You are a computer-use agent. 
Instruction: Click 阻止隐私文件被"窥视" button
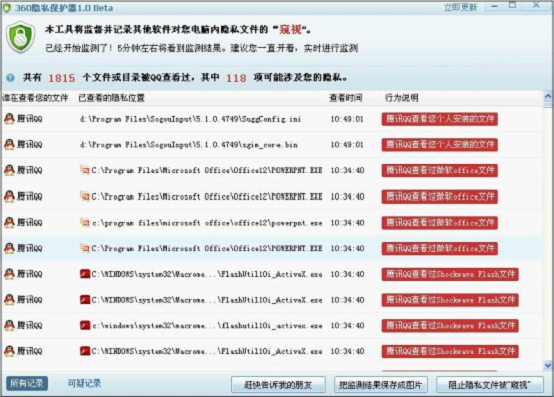coord(490,385)
